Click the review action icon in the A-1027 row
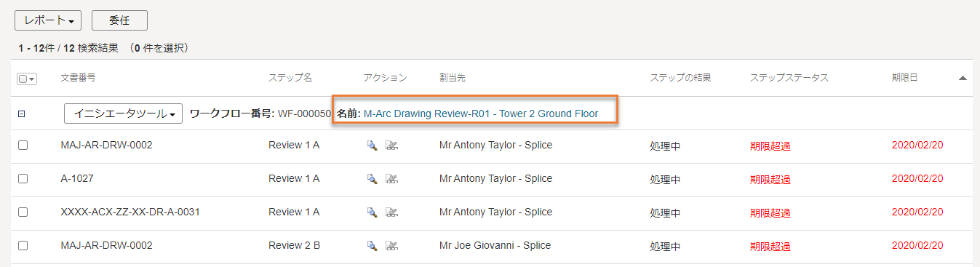Screen dimensions: 980x267 (391, 179)
